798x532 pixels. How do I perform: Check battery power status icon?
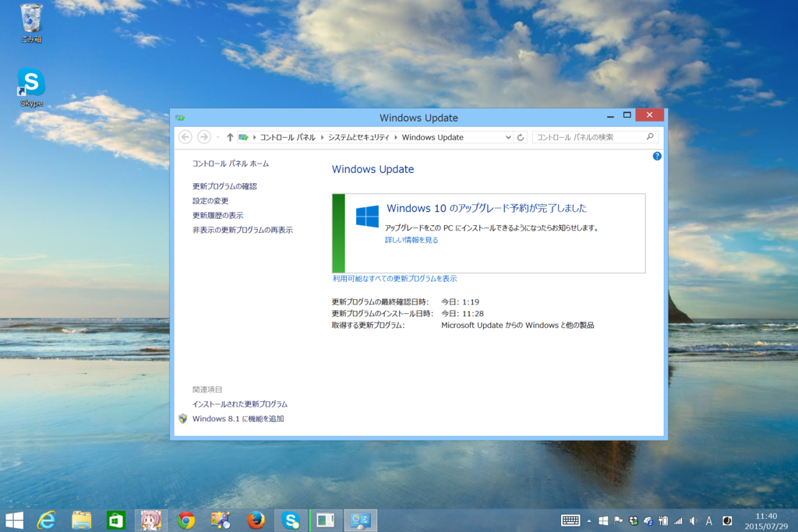(x=663, y=521)
